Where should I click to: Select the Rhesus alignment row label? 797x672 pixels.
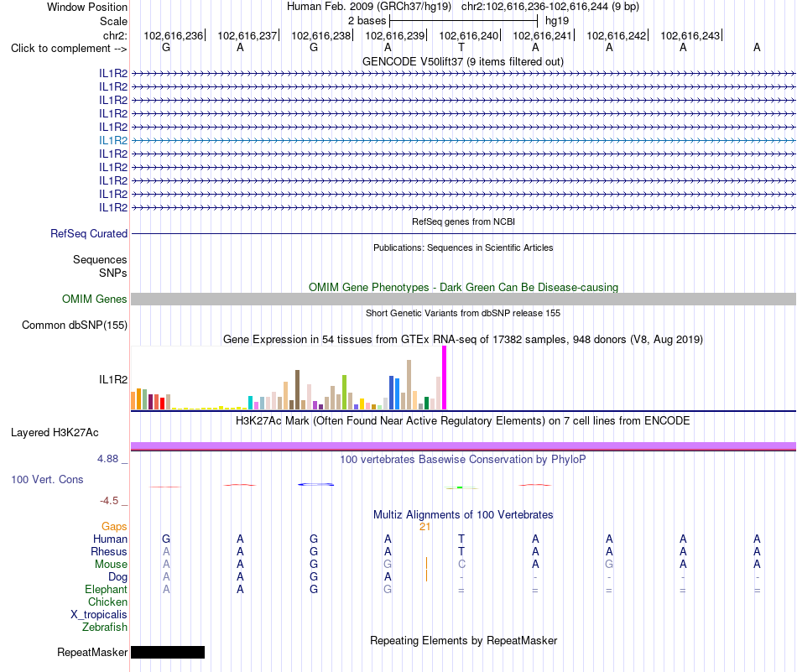coord(109,551)
